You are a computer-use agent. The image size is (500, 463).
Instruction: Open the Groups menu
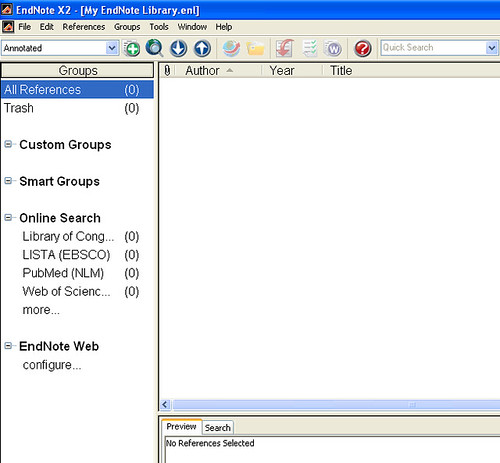[127, 27]
